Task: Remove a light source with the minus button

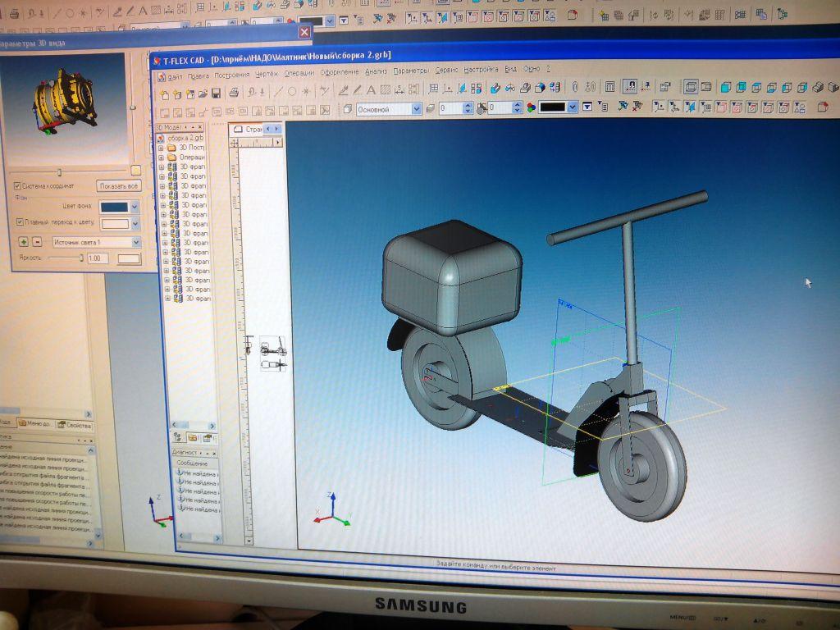Action: [37, 242]
